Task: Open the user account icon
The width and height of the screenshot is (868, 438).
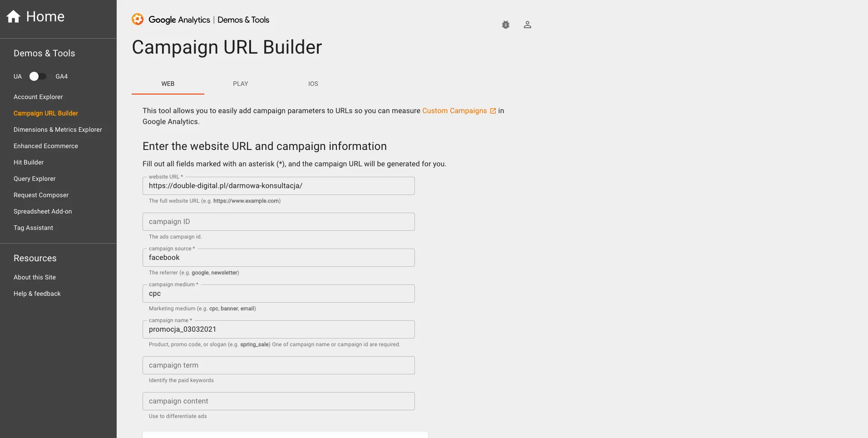Action: click(527, 25)
